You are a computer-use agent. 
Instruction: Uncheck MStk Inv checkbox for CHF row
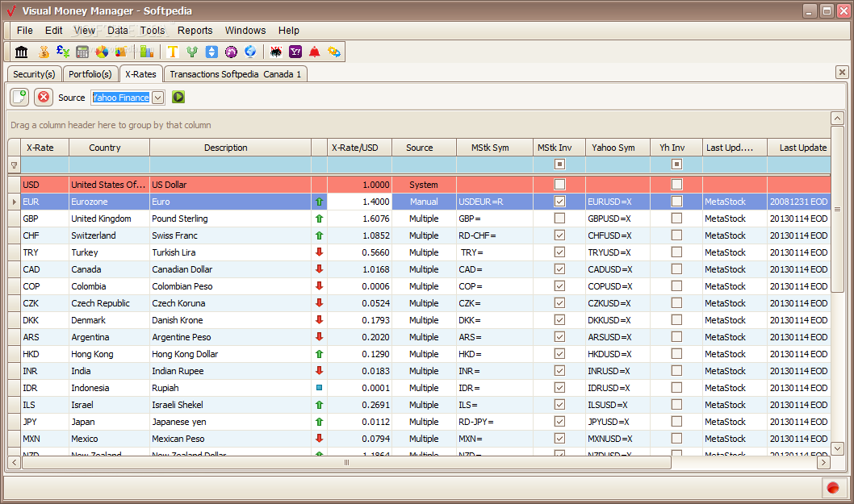[x=559, y=235]
